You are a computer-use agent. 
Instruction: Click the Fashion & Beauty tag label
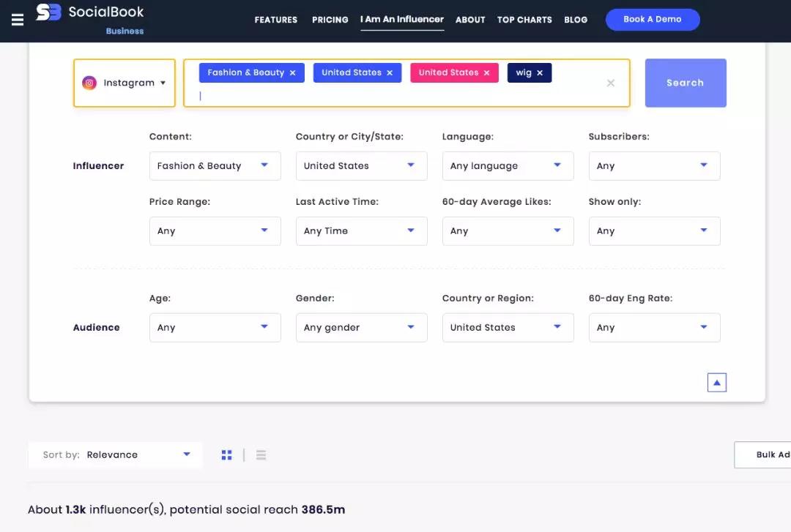point(245,72)
